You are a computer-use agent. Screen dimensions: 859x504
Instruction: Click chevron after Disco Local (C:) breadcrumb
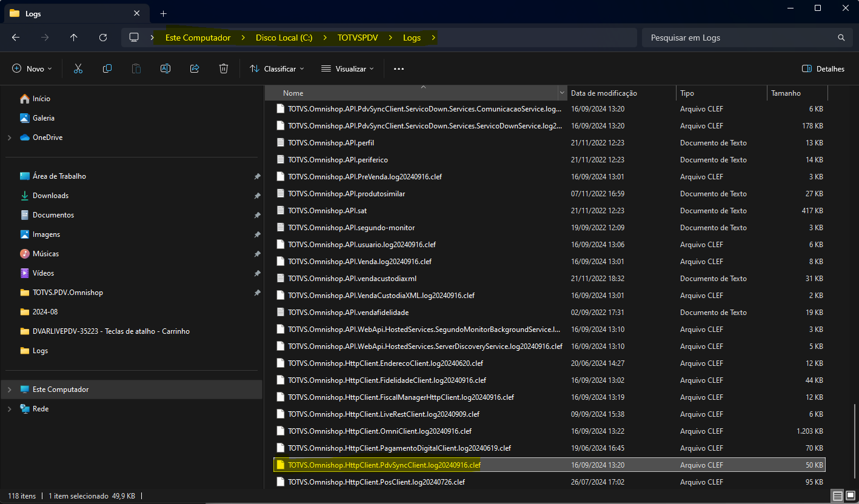click(325, 38)
